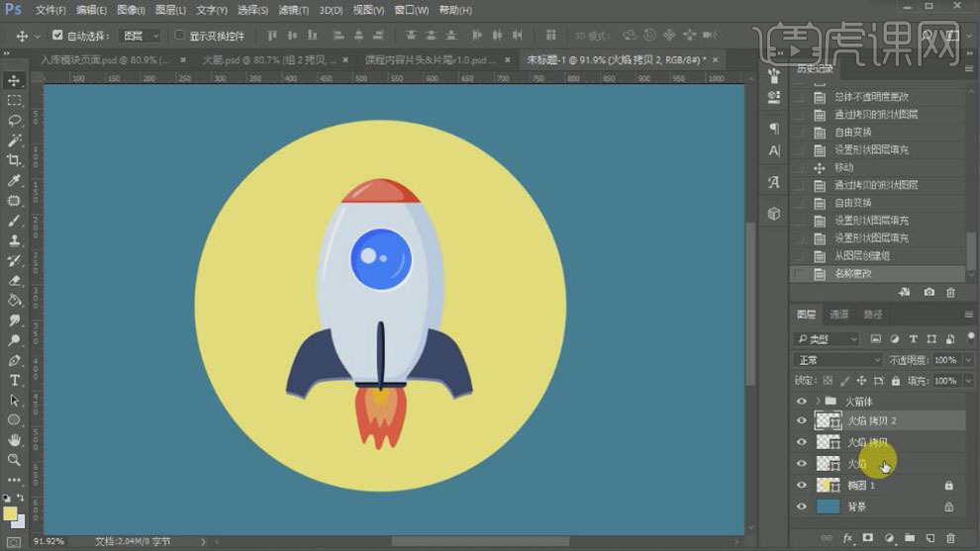Image resolution: width=980 pixels, height=551 pixels.
Task: Choose the Crop tool
Action: (x=15, y=160)
